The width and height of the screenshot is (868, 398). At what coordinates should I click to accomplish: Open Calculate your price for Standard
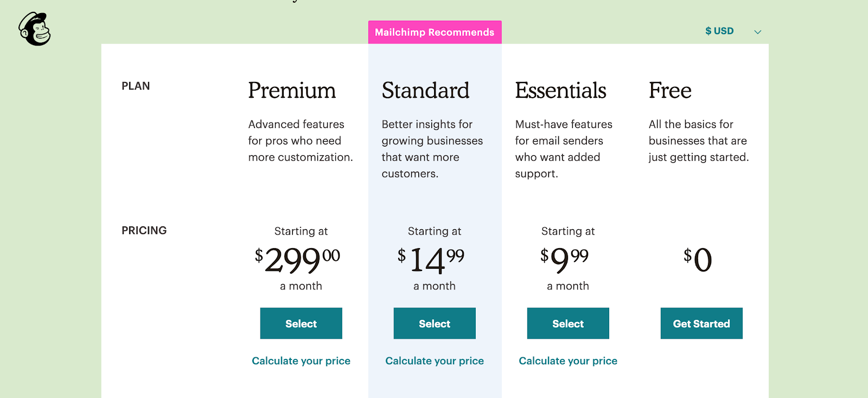tap(435, 361)
